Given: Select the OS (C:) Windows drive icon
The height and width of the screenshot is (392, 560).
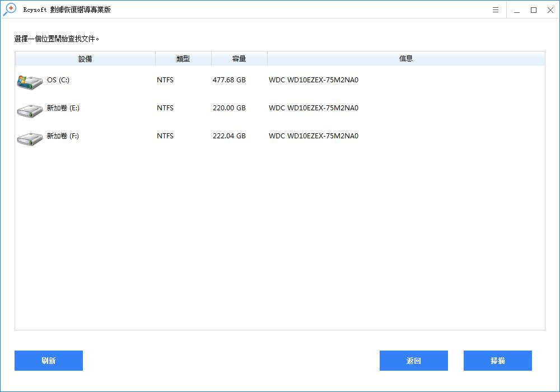Looking at the screenshot, I should [29, 82].
